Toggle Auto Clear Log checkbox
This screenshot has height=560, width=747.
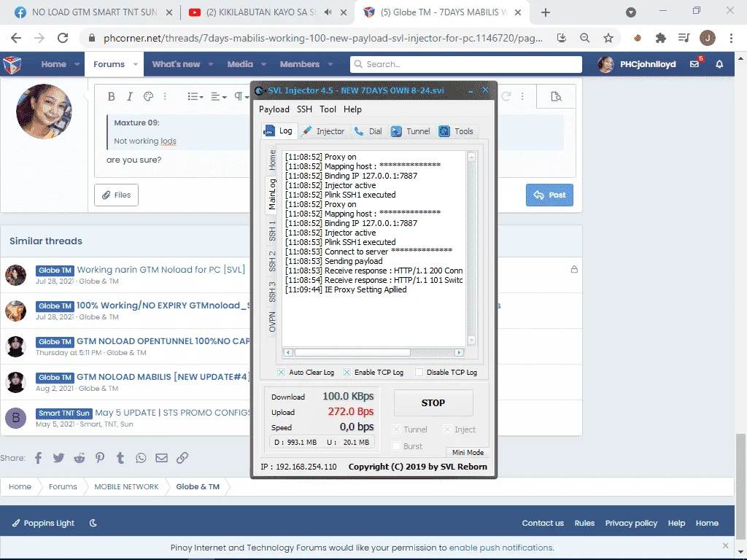[x=281, y=373]
